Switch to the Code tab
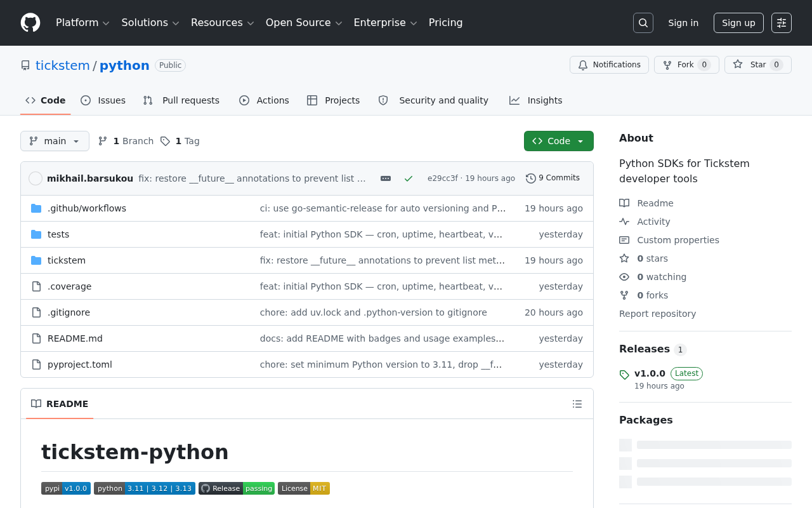This screenshot has width=812, height=508. click(46, 100)
